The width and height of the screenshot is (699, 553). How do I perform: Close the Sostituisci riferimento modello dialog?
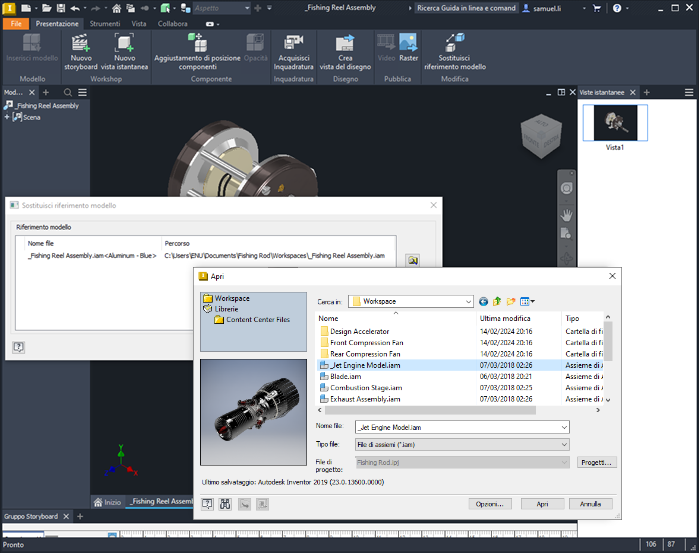coord(433,205)
